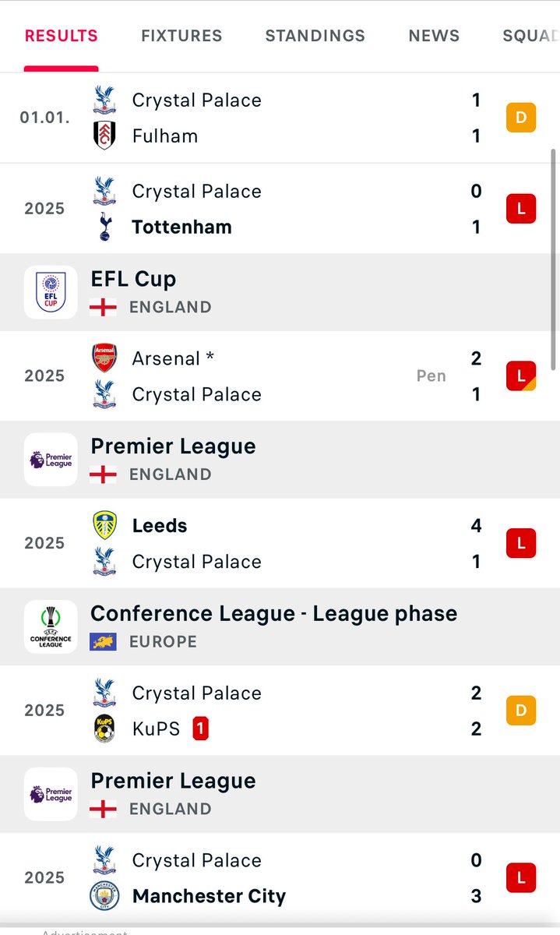Image resolution: width=560 pixels, height=935 pixels.
Task: Go to the News tab
Action: pyautogui.click(x=434, y=36)
